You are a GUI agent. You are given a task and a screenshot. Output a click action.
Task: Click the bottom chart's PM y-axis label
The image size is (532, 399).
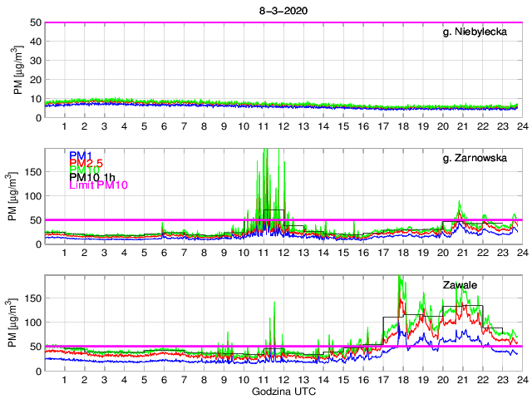pyautogui.click(x=17, y=323)
